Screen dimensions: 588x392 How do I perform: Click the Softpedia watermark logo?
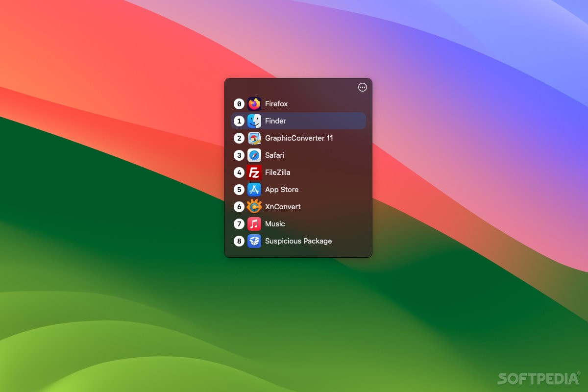(x=537, y=379)
